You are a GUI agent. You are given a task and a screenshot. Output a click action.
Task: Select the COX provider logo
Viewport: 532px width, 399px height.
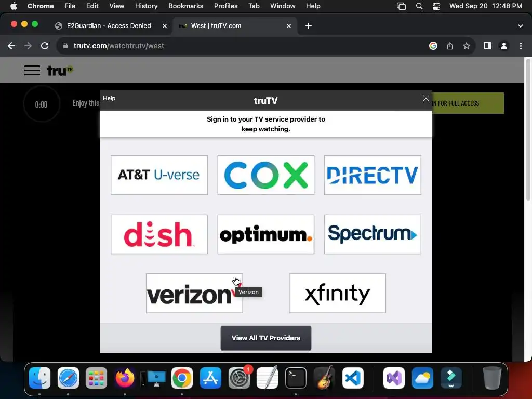point(265,175)
